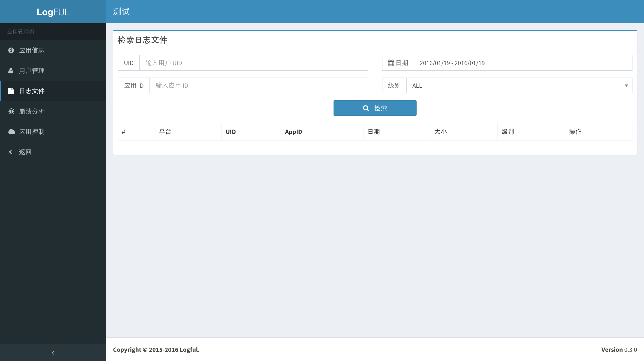Select the 日志文件 menu item
Screen dimensions: 644x361
click(53, 91)
